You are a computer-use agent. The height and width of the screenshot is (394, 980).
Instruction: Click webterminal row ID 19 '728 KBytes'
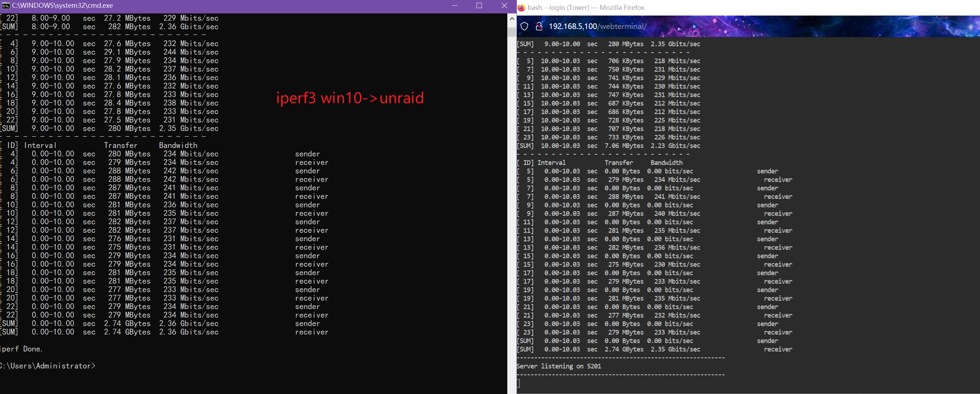608,120
